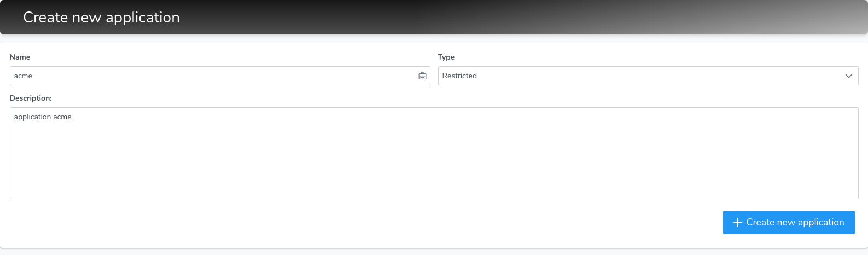Click the 'Create new application' button text
The image size is (868, 255).
coord(795,222)
